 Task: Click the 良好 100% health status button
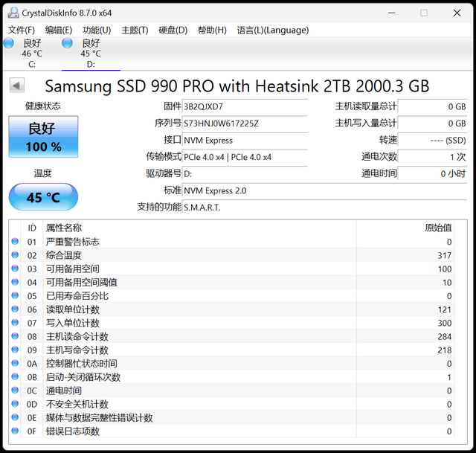click(43, 137)
